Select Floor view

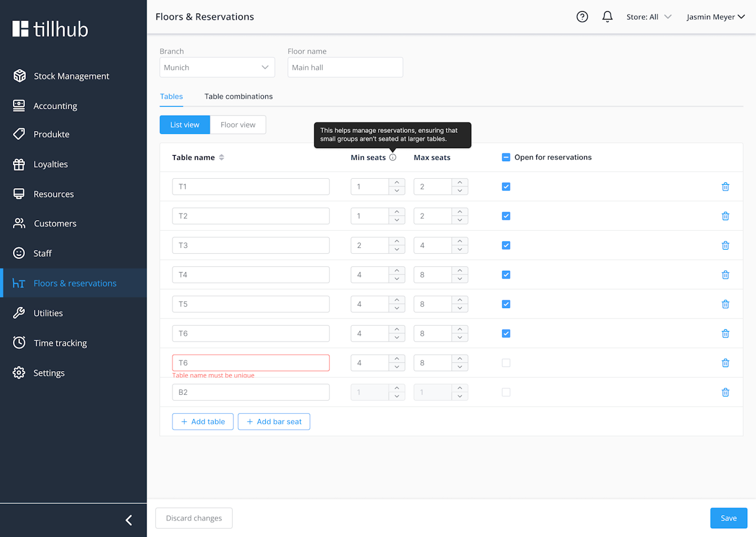pos(238,125)
